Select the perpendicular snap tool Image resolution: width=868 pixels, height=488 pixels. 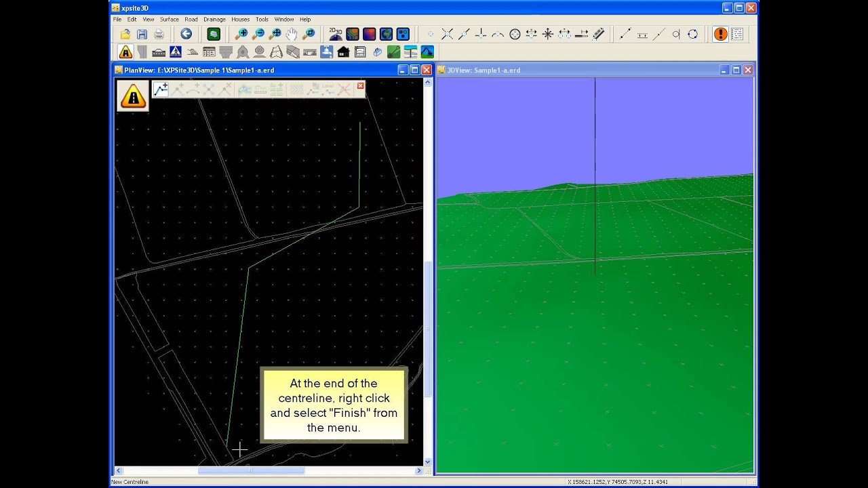coord(481,34)
